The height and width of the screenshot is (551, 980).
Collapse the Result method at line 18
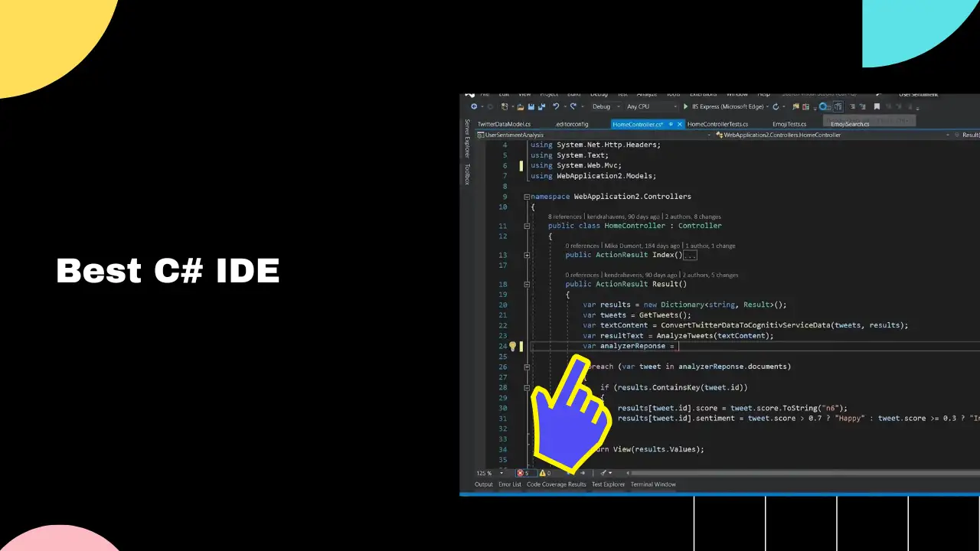[x=527, y=284]
